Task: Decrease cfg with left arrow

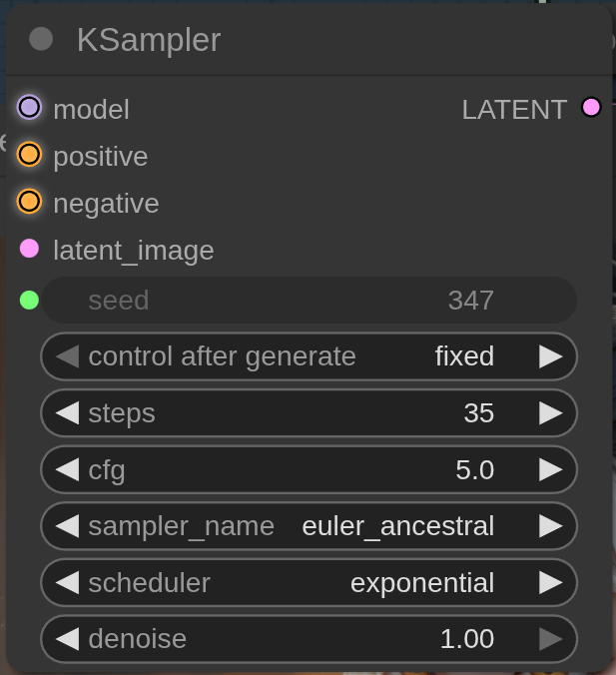Action: pos(67,469)
